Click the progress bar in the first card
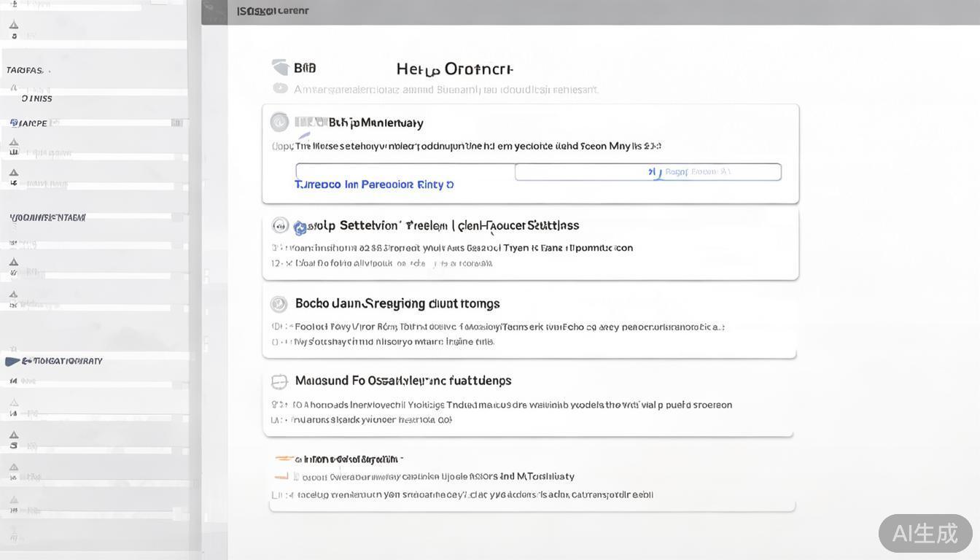This screenshot has width=980, height=560. (x=405, y=171)
